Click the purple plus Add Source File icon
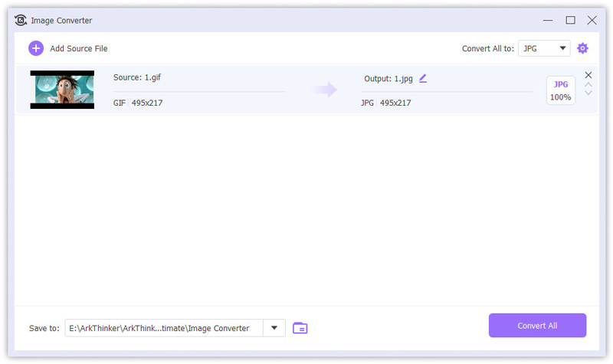The height and width of the screenshot is (364, 613). pyautogui.click(x=36, y=48)
